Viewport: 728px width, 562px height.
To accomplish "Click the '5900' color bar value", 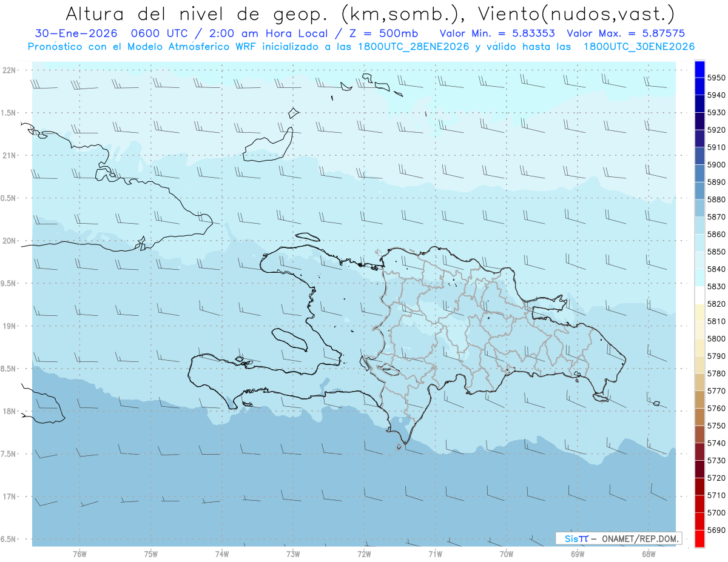I will coord(716,164).
